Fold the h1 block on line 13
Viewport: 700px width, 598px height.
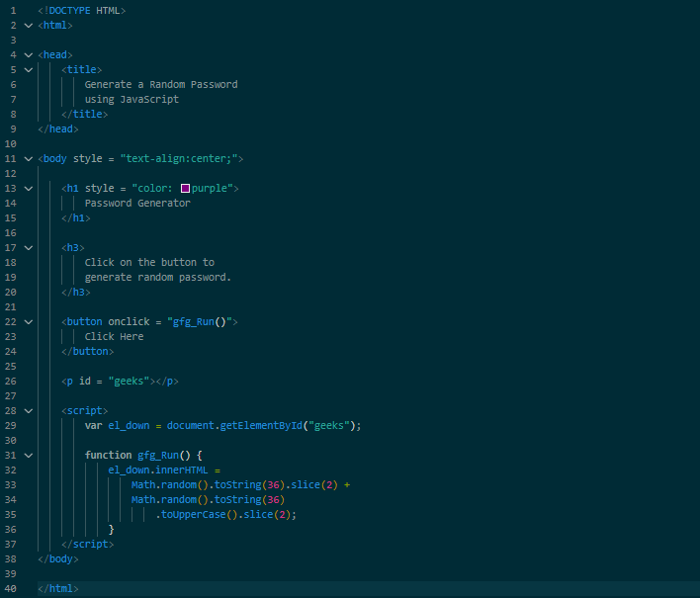tap(29, 189)
